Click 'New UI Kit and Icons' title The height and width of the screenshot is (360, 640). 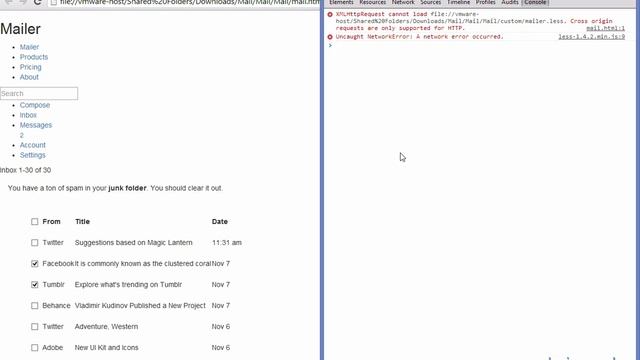(x=107, y=348)
